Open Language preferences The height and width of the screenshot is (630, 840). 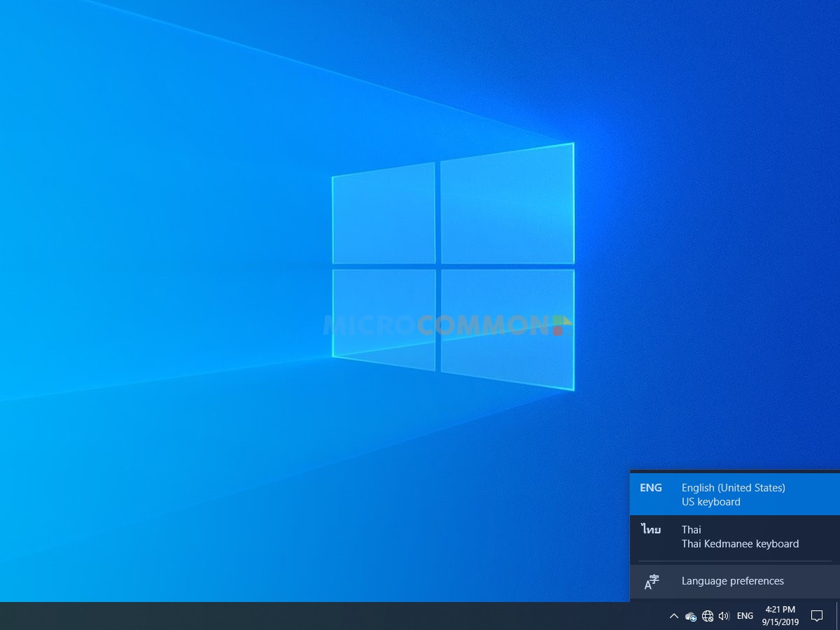click(x=735, y=581)
